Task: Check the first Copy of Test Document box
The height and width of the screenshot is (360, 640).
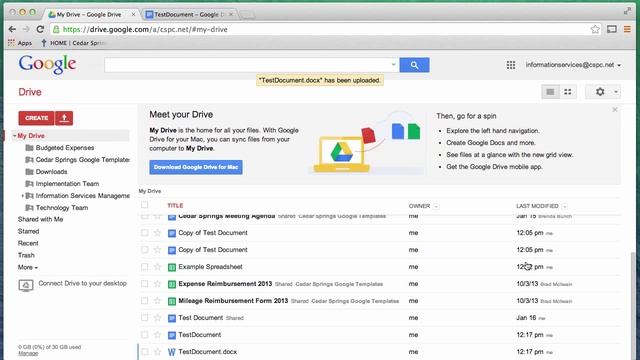Action: [144, 233]
